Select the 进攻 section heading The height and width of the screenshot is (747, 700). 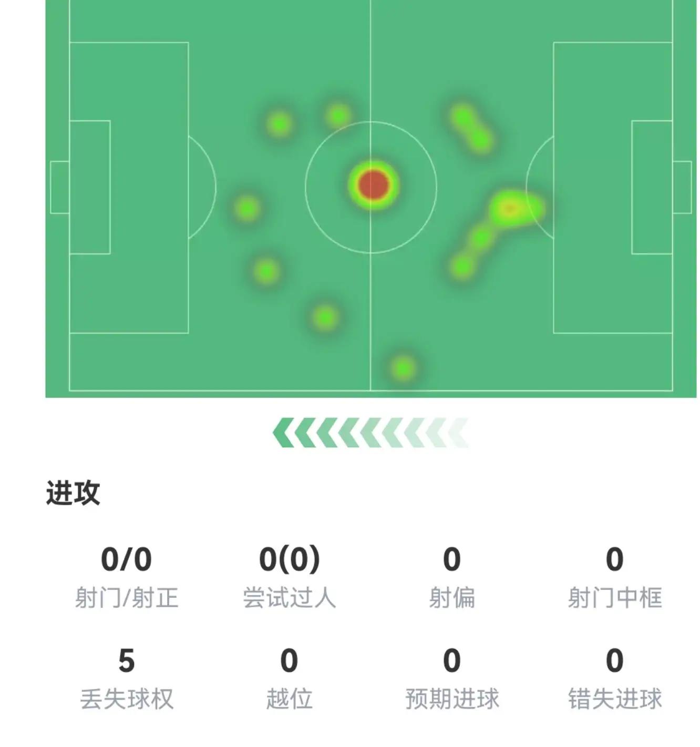[x=73, y=493]
